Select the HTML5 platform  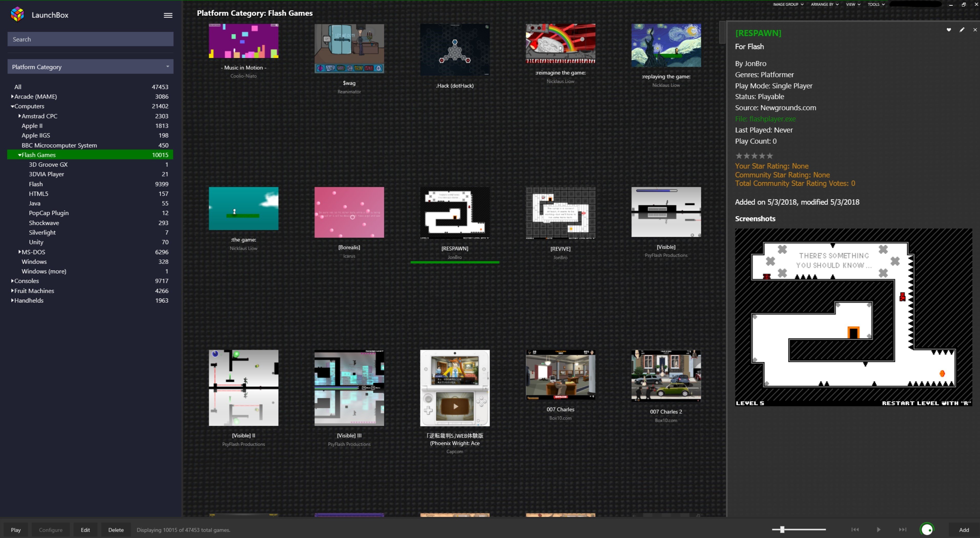coord(90,193)
